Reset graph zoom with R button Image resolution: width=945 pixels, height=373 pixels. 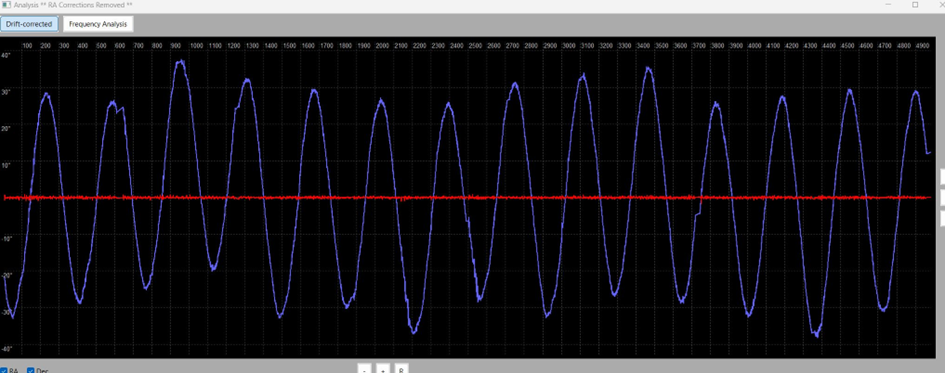(x=401, y=369)
